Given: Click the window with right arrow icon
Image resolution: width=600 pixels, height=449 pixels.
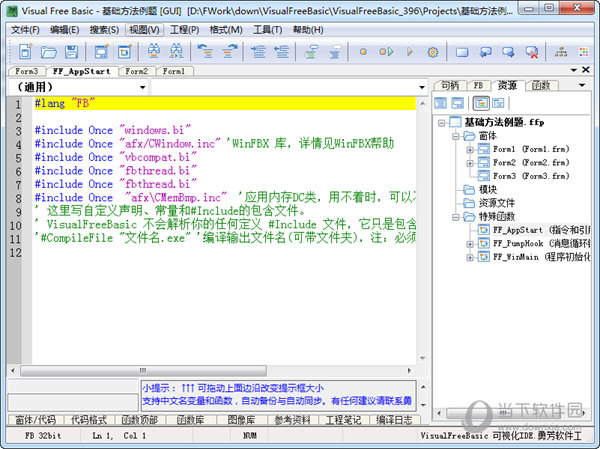Looking at the screenshot, I should [x=508, y=51].
